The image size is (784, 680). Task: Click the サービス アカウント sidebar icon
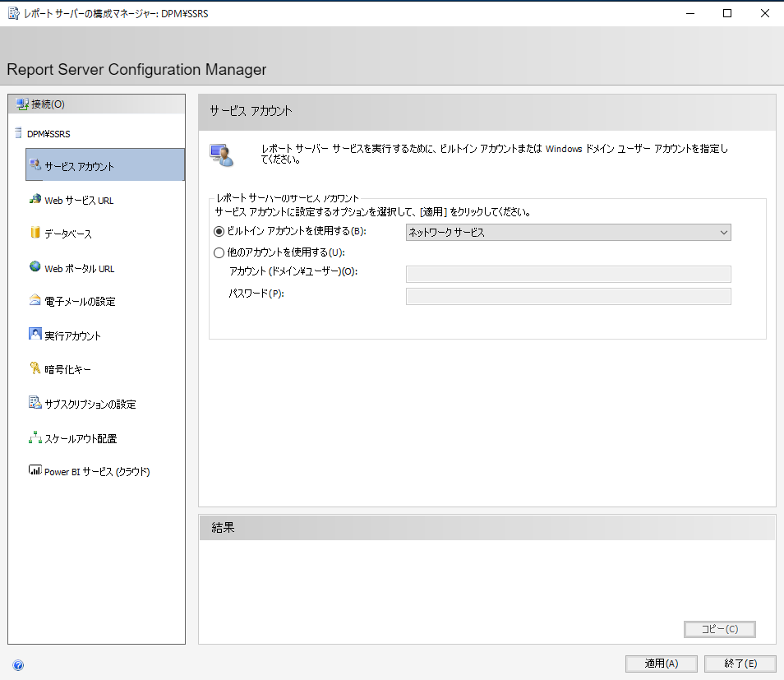[x=35, y=164]
